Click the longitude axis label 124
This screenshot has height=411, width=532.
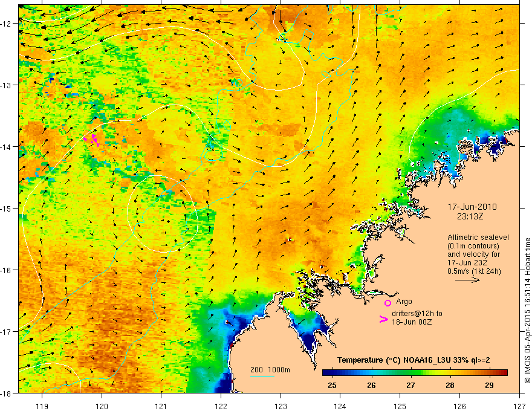[x=340, y=406]
